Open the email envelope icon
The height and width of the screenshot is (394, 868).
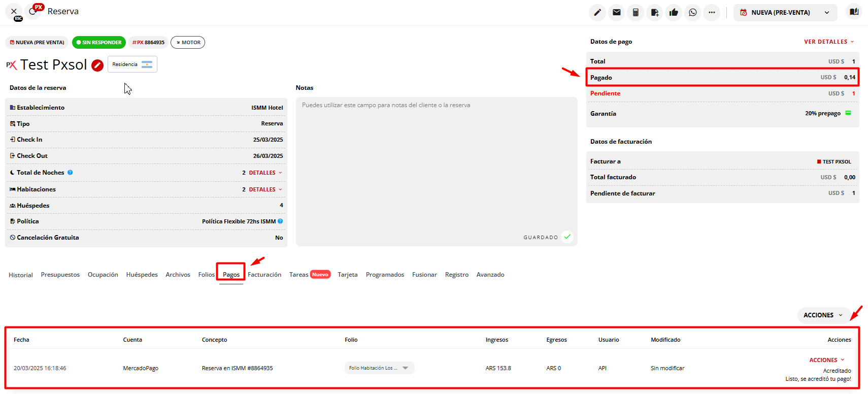point(617,13)
